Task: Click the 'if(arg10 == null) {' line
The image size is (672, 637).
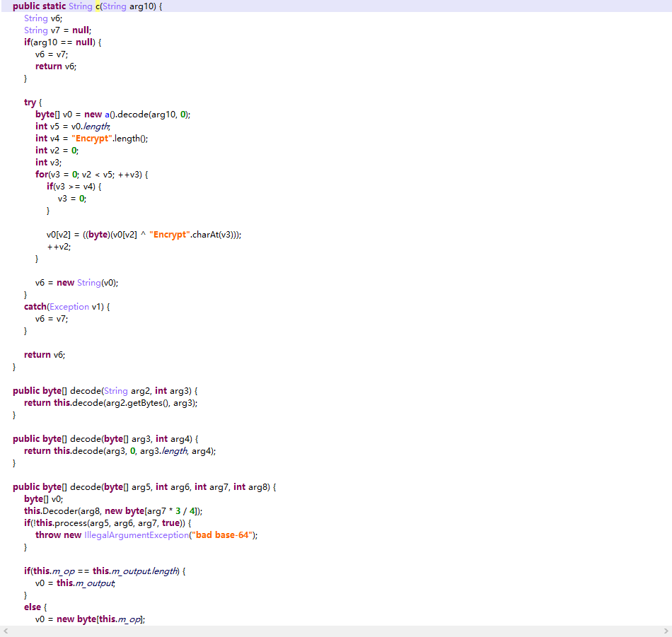Action: (62, 42)
